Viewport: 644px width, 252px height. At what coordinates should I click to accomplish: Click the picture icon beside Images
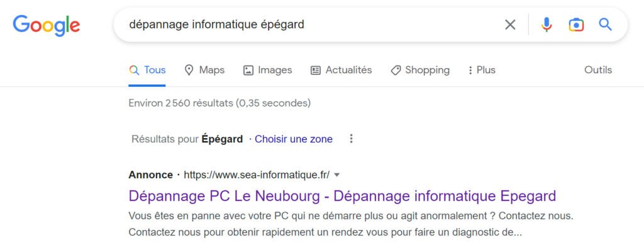pyautogui.click(x=248, y=71)
